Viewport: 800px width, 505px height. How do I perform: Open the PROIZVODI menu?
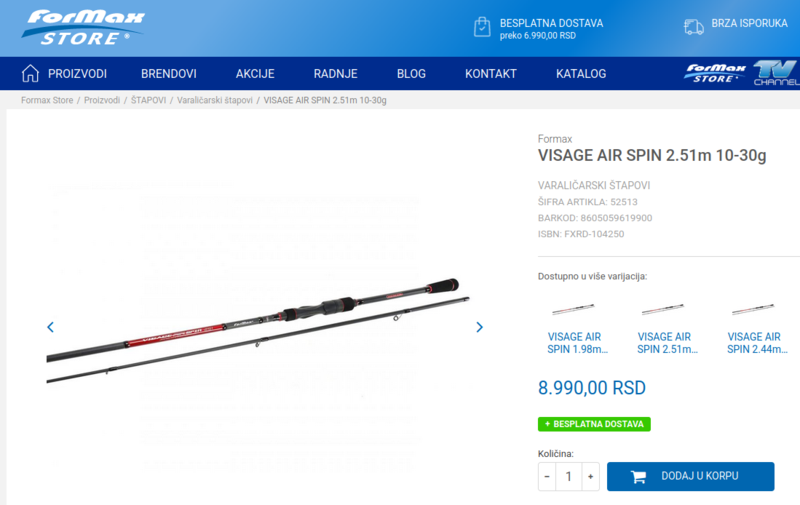tap(78, 74)
